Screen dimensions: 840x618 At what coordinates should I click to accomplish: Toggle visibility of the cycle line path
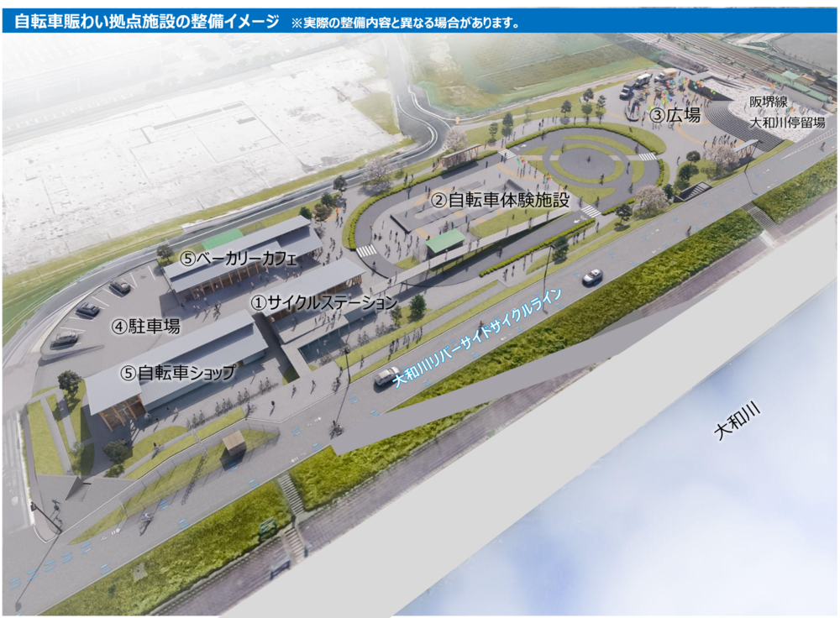coord(483,336)
